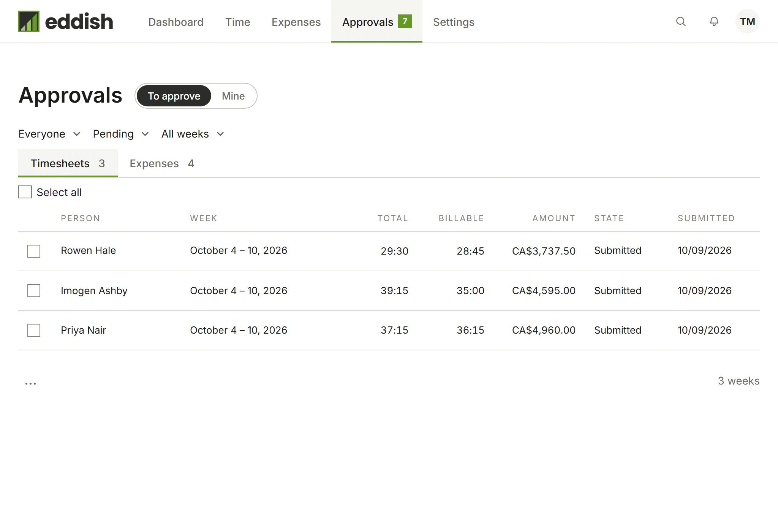
Task: Click the TOTAL column header
Action: (393, 218)
